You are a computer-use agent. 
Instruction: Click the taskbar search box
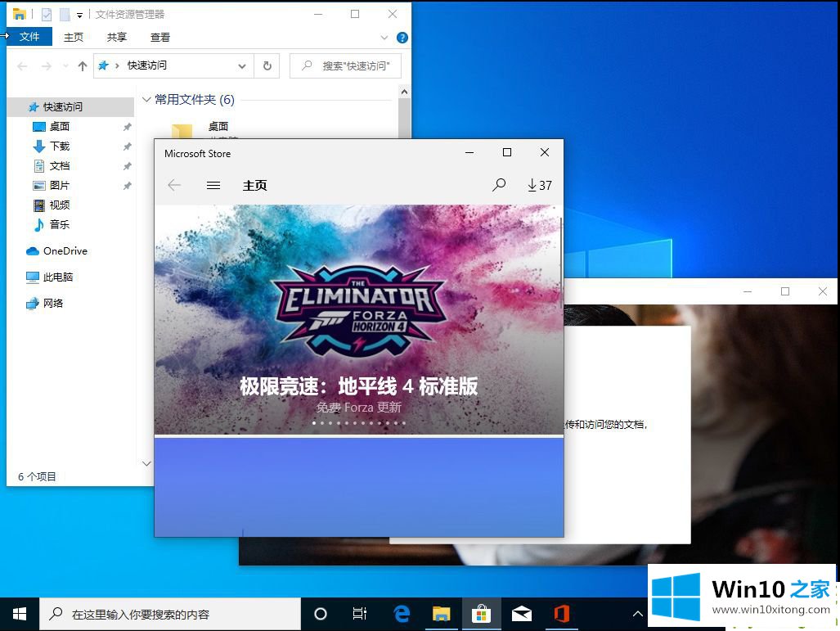pyautogui.click(x=170, y=614)
